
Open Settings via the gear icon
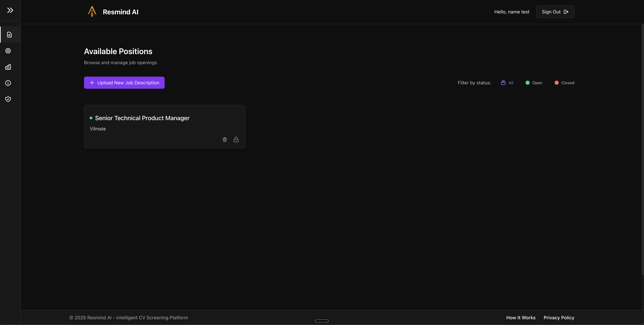pos(8,51)
